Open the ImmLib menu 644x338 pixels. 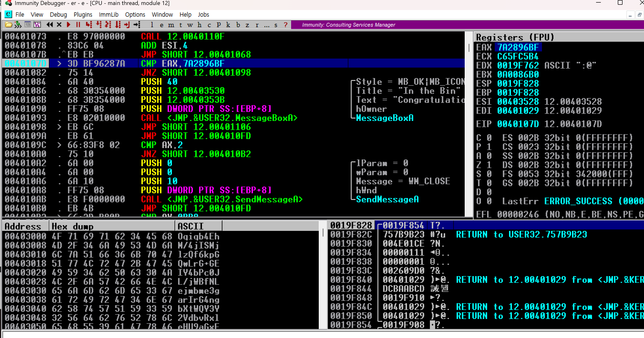[x=108, y=15]
